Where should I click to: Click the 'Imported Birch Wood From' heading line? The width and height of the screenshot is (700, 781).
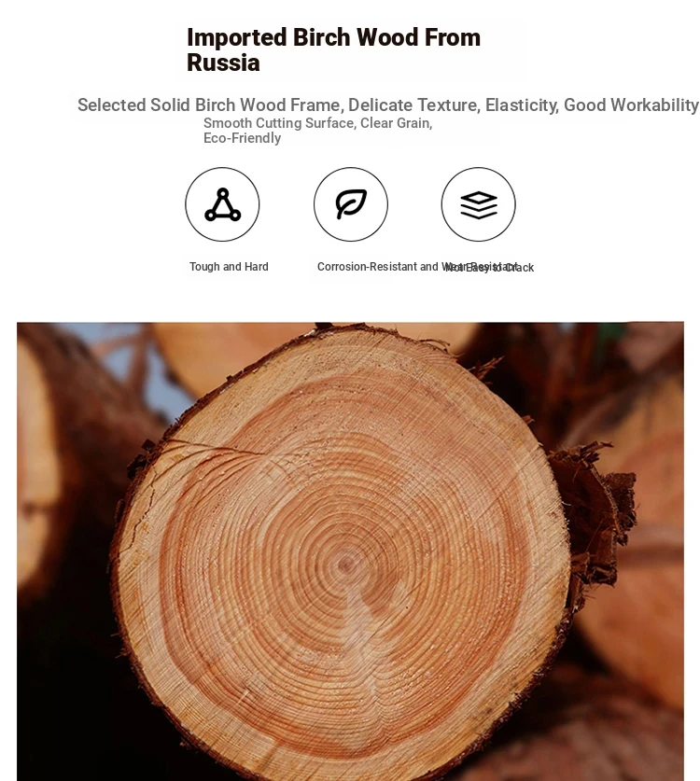pos(333,37)
